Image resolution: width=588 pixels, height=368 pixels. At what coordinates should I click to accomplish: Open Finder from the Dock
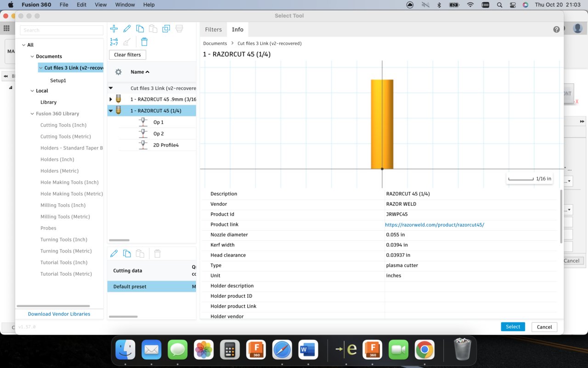tap(125, 350)
